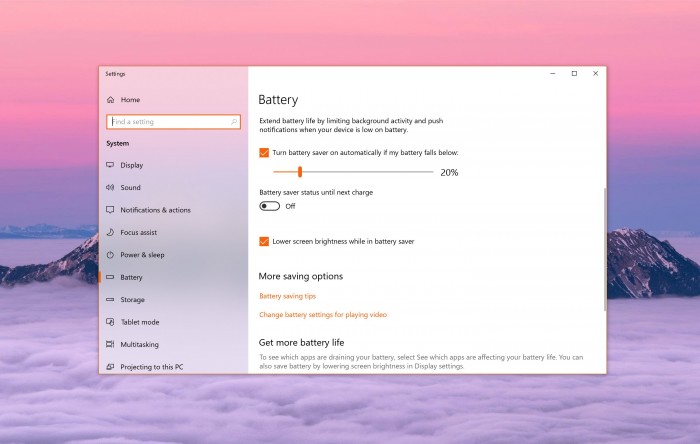Open Projecting to this PC page
The image size is (700, 444).
[x=151, y=367]
